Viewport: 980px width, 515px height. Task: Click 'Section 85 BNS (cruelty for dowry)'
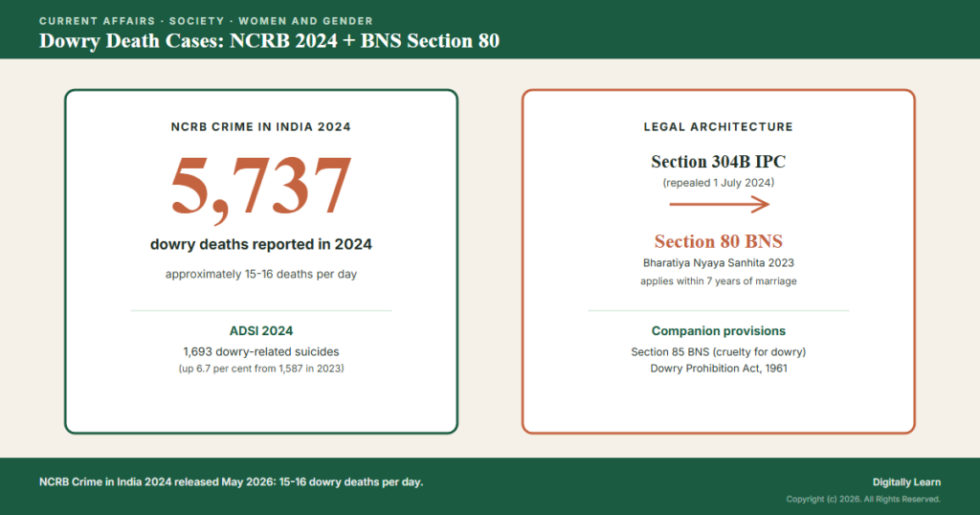719,352
